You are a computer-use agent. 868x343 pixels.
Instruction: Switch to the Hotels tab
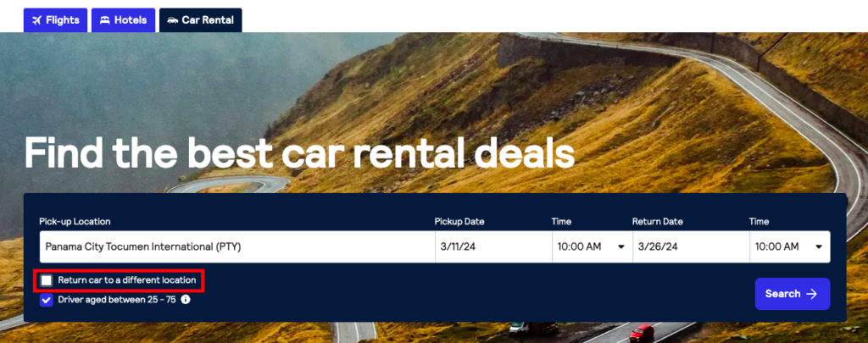click(124, 19)
